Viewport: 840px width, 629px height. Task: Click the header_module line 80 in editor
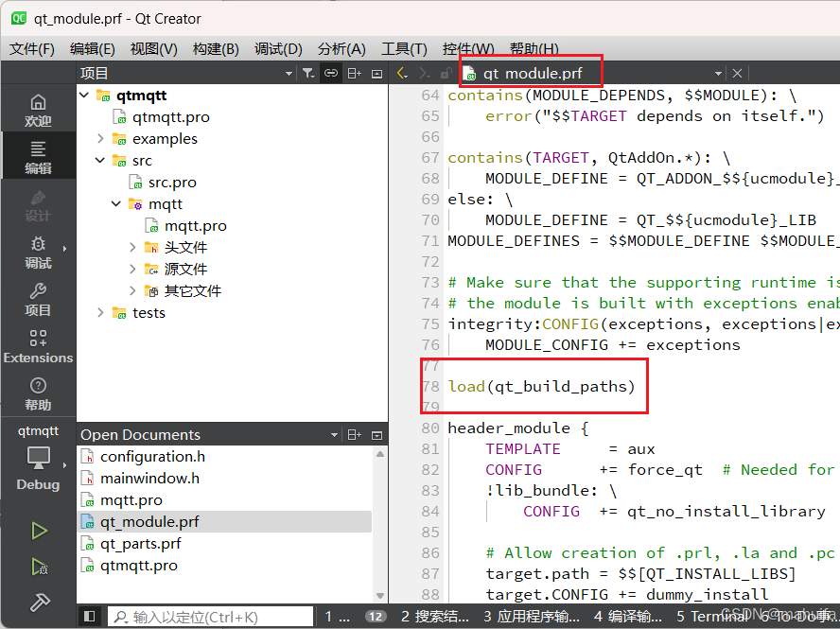[x=518, y=428]
